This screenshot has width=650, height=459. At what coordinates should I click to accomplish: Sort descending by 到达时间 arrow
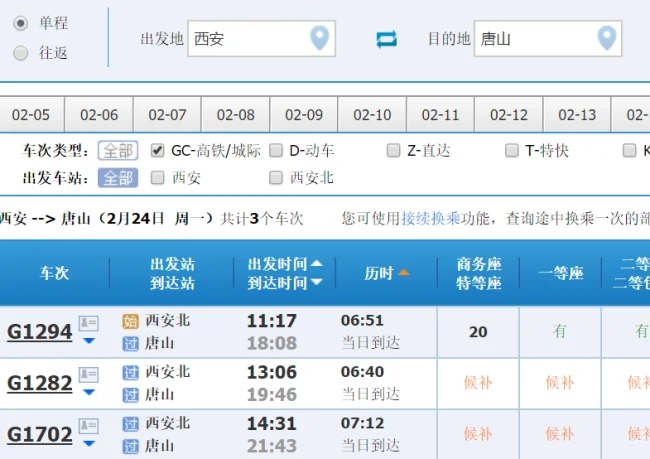(x=316, y=282)
